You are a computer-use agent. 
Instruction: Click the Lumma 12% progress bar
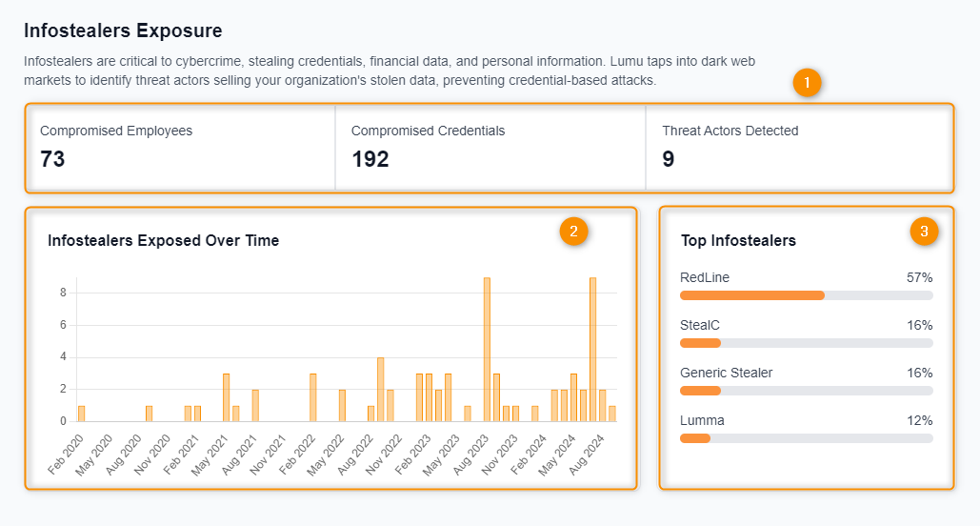806,438
